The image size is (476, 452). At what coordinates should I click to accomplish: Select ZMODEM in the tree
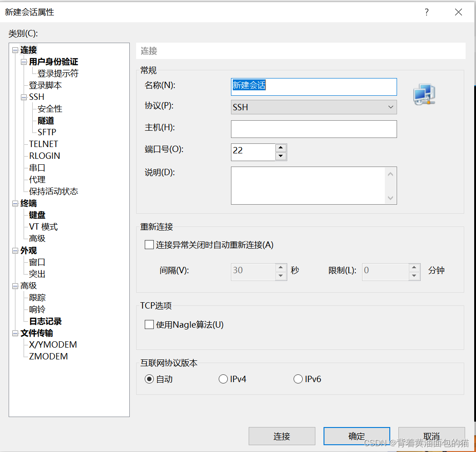point(48,356)
